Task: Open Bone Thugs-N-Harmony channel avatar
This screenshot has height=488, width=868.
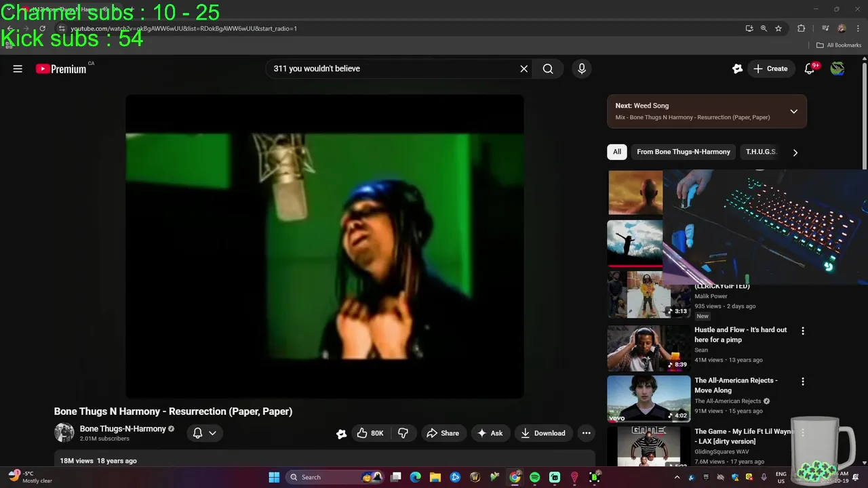Action: pyautogui.click(x=64, y=432)
